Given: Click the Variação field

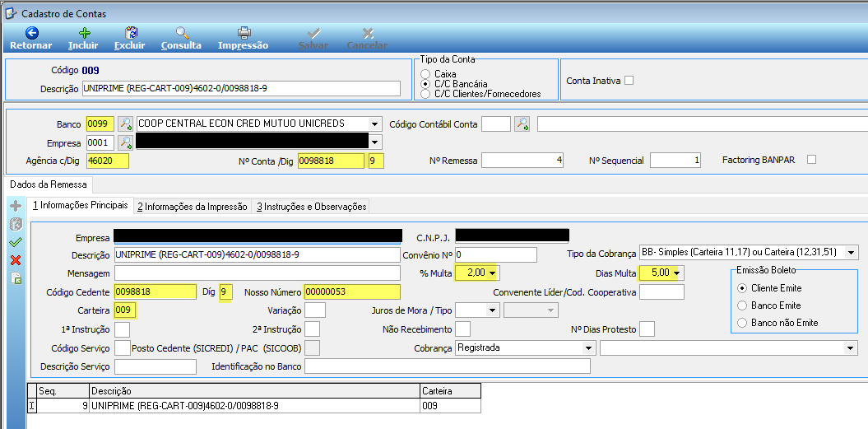Looking at the screenshot, I should (315, 310).
